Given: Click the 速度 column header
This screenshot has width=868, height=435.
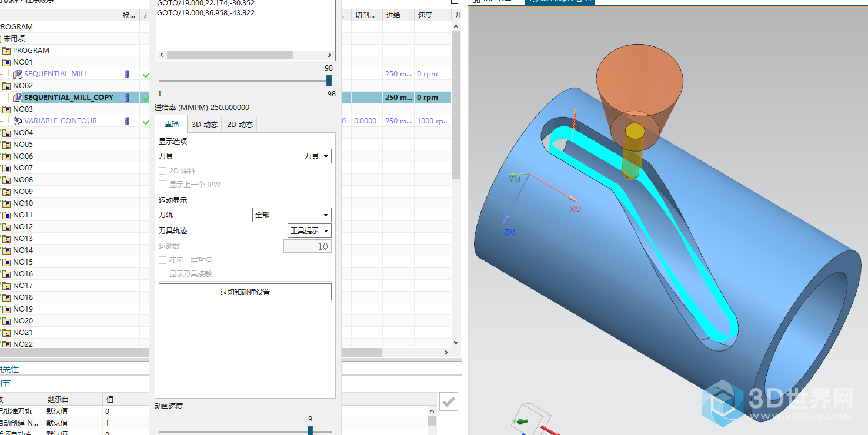Looking at the screenshot, I should pos(432,15).
